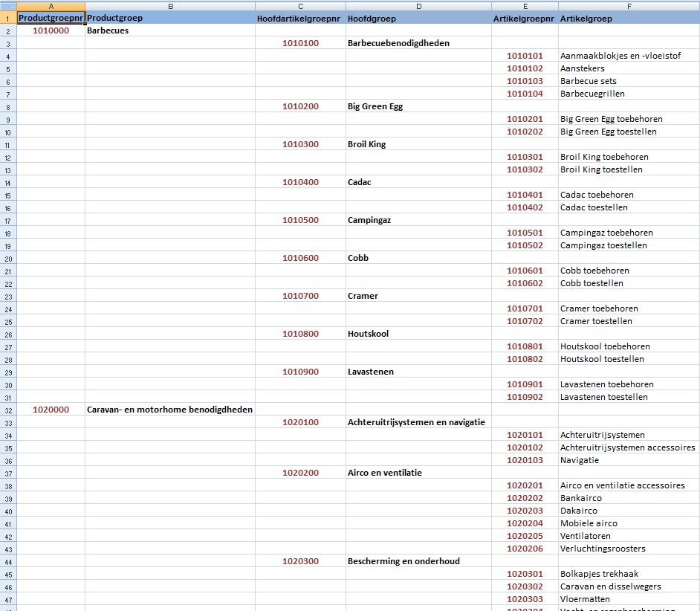The height and width of the screenshot is (611, 700).
Task: Select Lavastenen toebehoren cell
Action: click(629, 384)
